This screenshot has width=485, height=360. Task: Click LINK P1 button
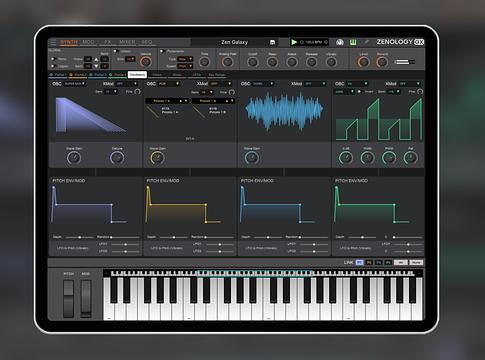tap(359, 263)
